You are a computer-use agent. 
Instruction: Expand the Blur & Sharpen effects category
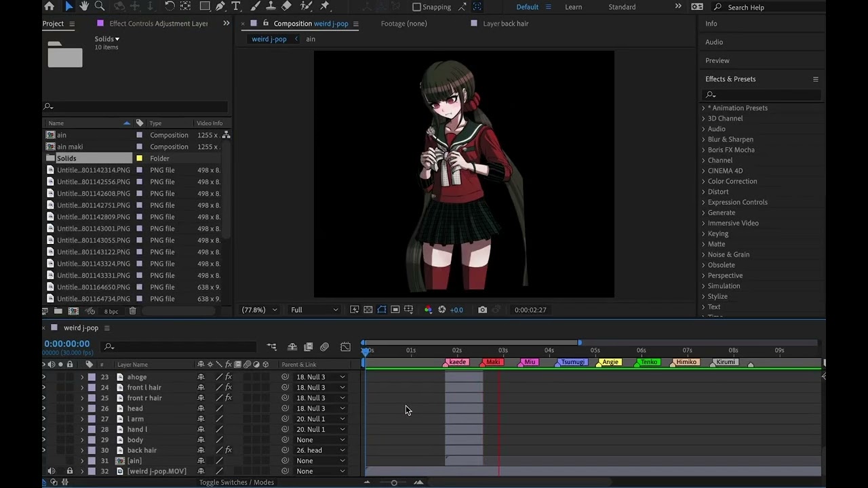pyautogui.click(x=703, y=139)
